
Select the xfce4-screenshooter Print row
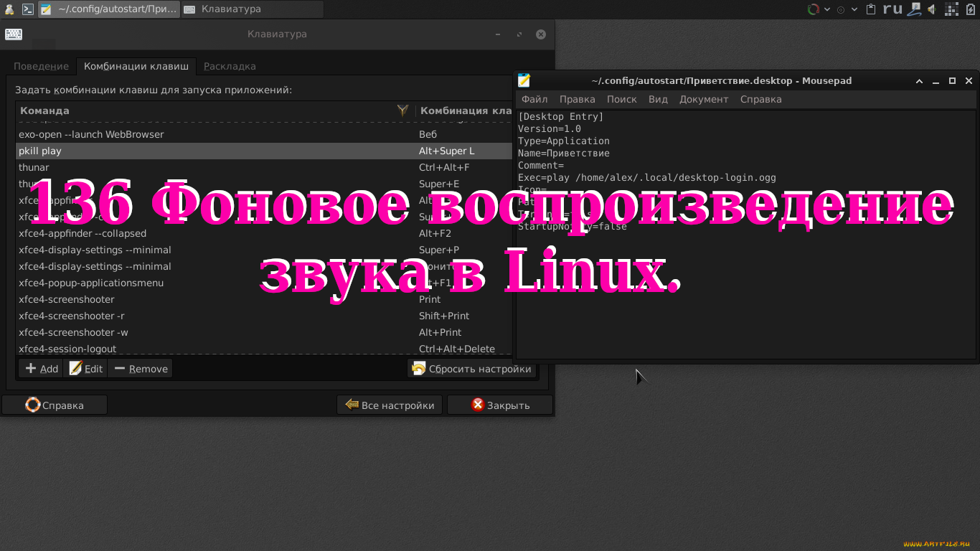point(264,299)
